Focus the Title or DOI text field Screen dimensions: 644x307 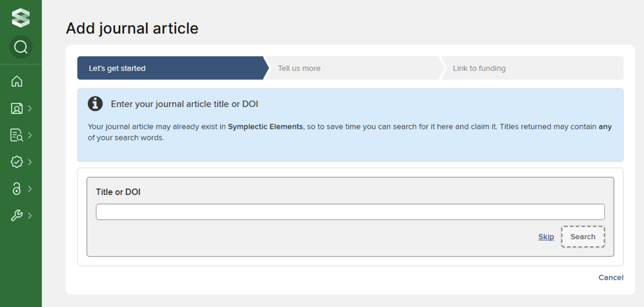click(350, 212)
